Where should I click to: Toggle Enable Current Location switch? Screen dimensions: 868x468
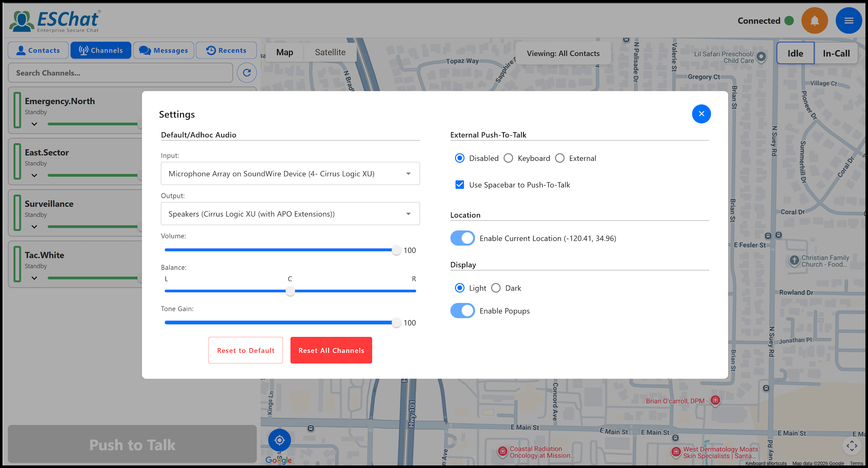pos(462,238)
